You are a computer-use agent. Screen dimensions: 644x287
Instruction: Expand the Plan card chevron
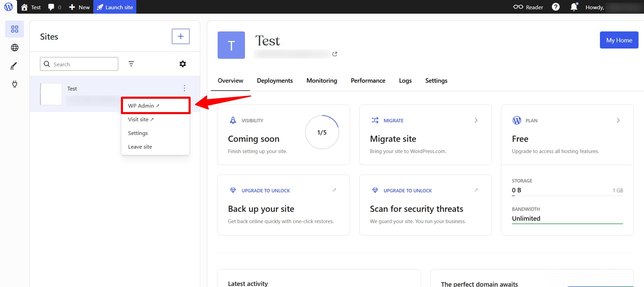coord(618,120)
